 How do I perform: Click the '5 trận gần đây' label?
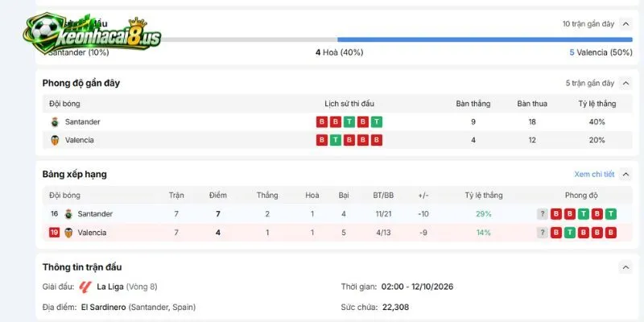point(590,84)
